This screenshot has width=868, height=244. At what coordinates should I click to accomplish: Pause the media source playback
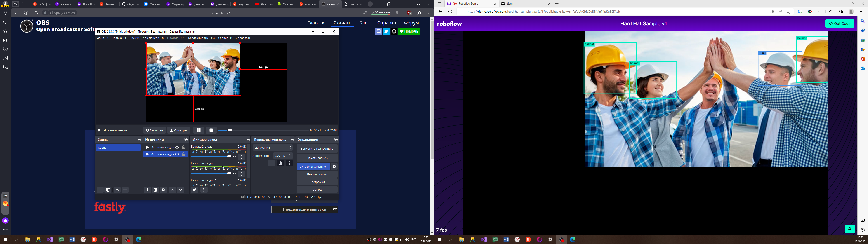coord(199,130)
